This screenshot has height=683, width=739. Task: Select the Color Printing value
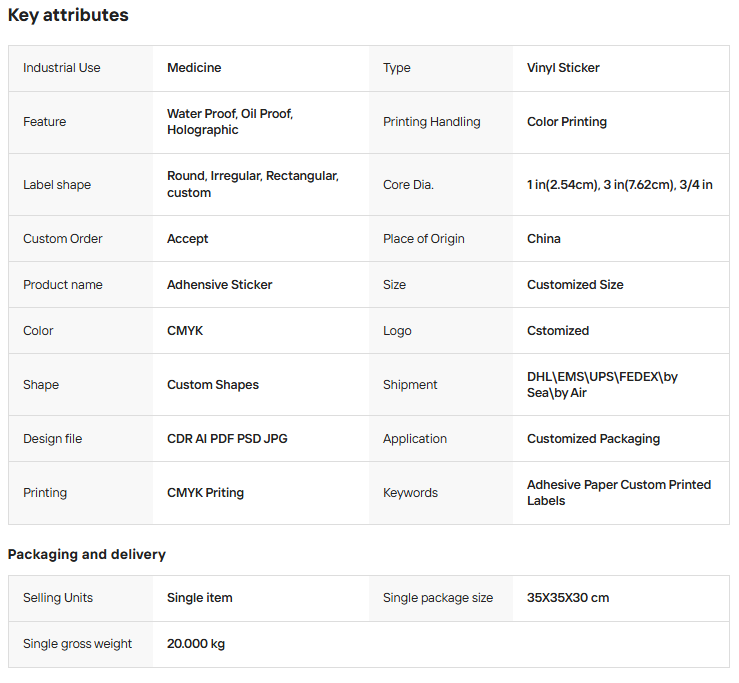567,122
